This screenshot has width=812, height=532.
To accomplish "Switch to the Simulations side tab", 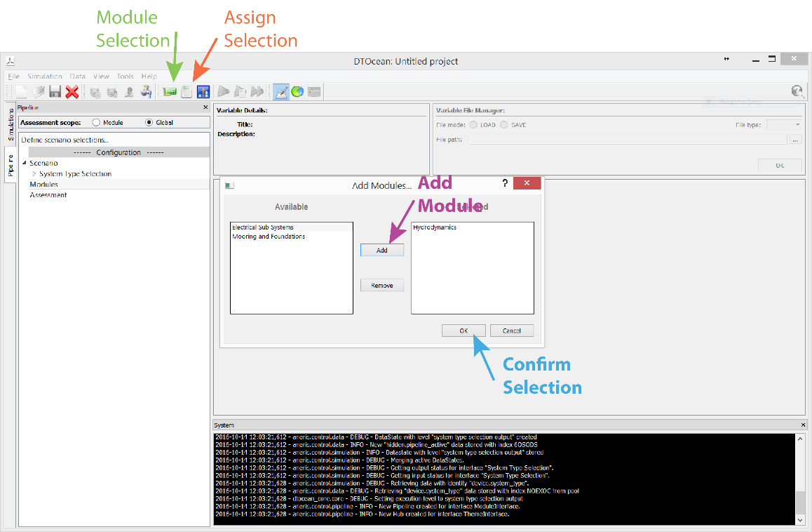I will pos(11,124).
